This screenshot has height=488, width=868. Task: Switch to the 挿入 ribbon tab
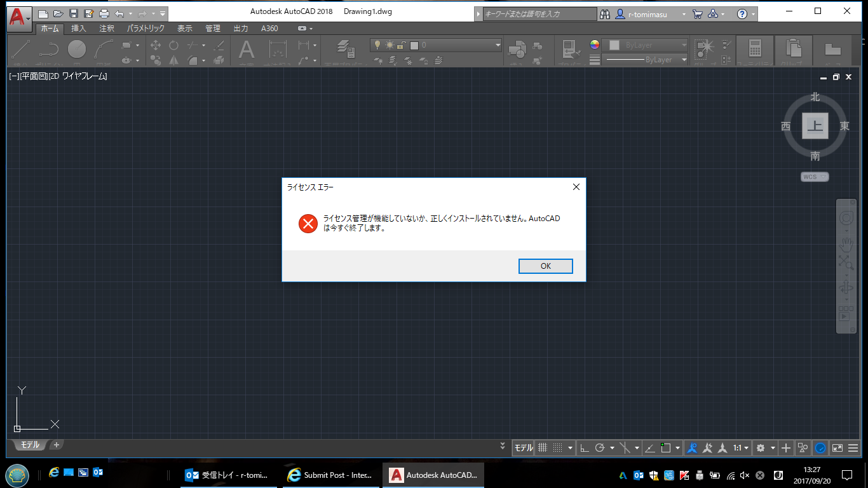[79, 29]
